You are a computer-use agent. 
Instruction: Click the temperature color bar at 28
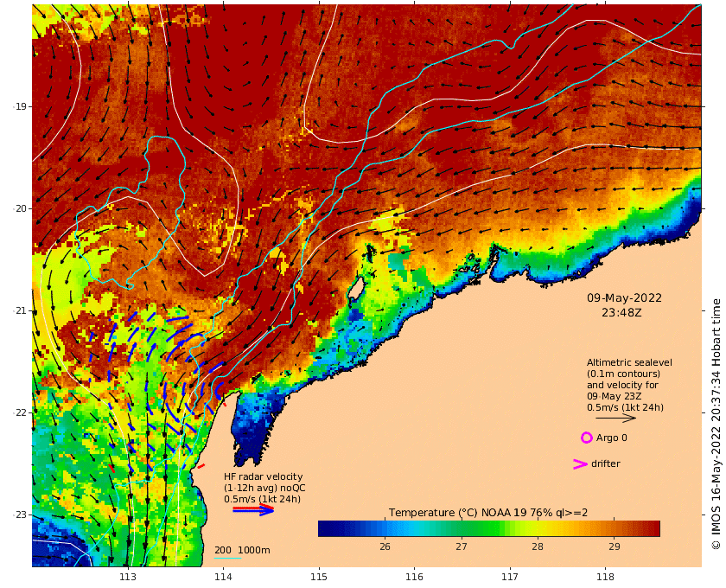(x=537, y=528)
